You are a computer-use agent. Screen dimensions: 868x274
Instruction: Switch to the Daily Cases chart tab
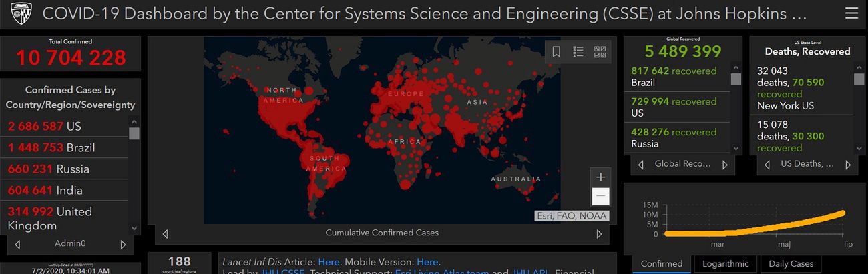(x=792, y=264)
